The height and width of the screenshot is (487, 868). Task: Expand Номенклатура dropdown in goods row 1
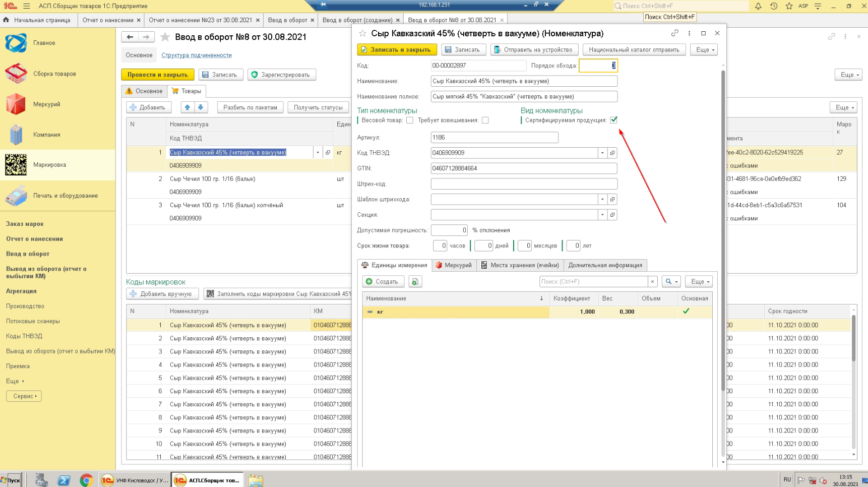318,152
